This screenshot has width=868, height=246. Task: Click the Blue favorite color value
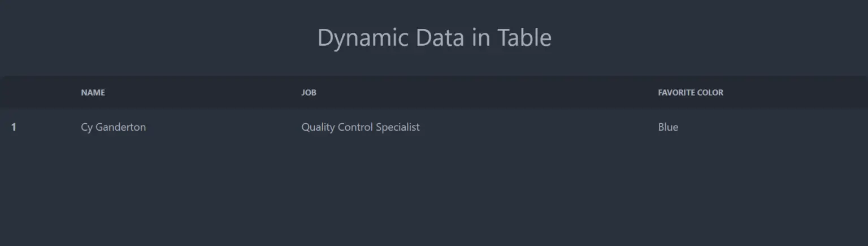[x=668, y=127]
